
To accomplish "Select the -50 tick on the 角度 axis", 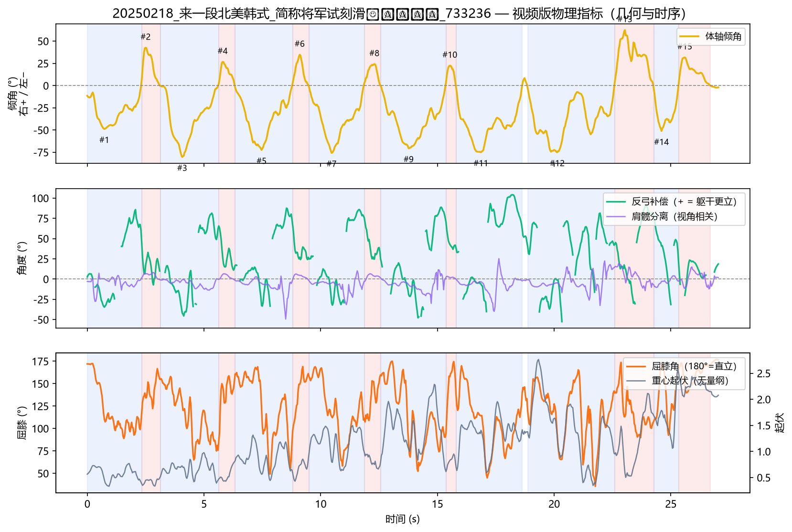I will point(41,320).
